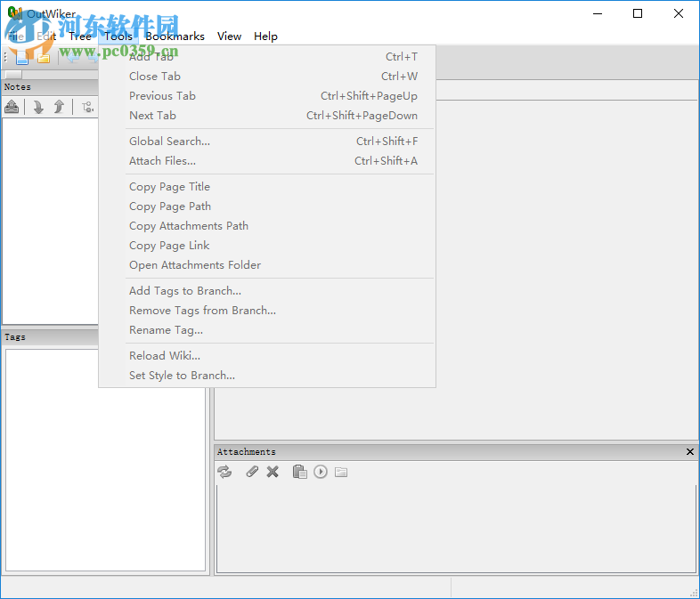Select Next Tab menu item
700x599 pixels.
(x=267, y=116)
